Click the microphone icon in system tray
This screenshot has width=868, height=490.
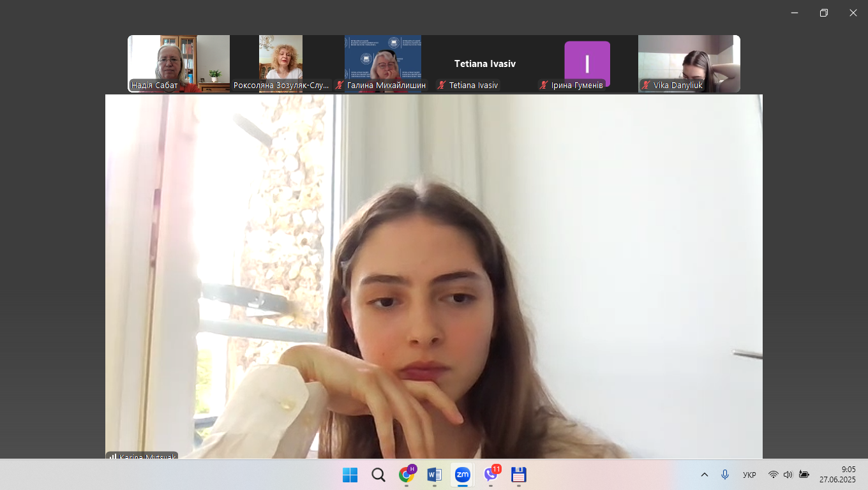(x=724, y=475)
